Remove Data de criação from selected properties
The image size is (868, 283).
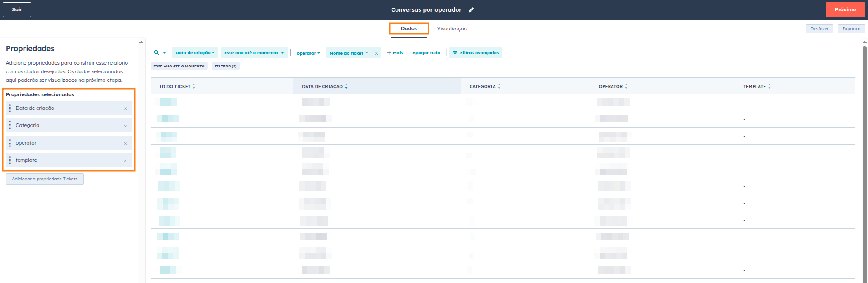(125, 108)
